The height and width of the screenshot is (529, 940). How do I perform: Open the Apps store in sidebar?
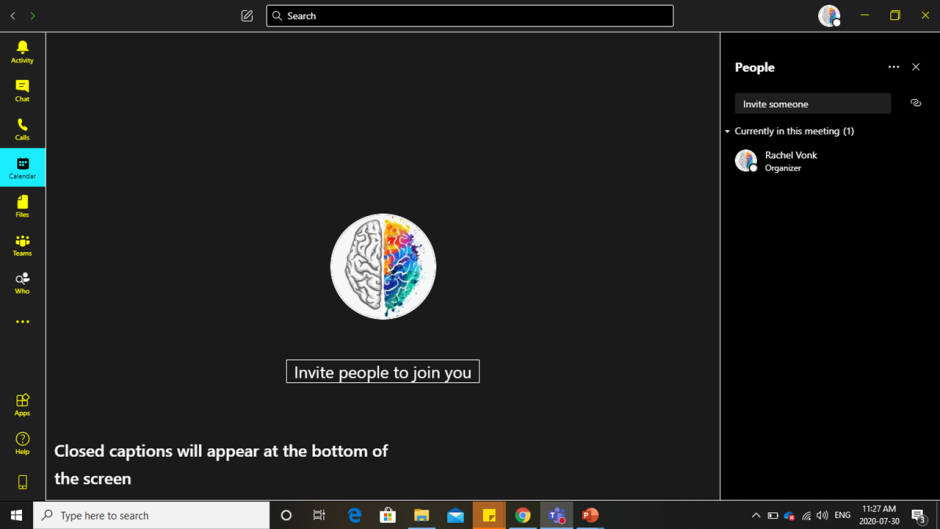tap(22, 404)
